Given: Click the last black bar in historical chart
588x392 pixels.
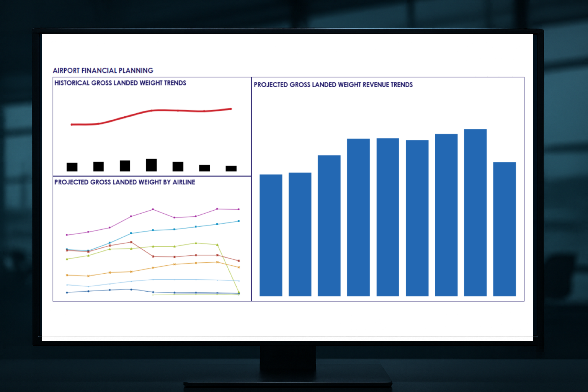Looking at the screenshot, I should (x=231, y=168).
